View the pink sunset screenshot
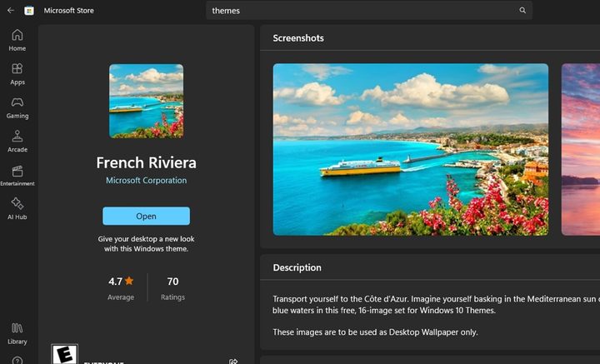 coord(581,149)
